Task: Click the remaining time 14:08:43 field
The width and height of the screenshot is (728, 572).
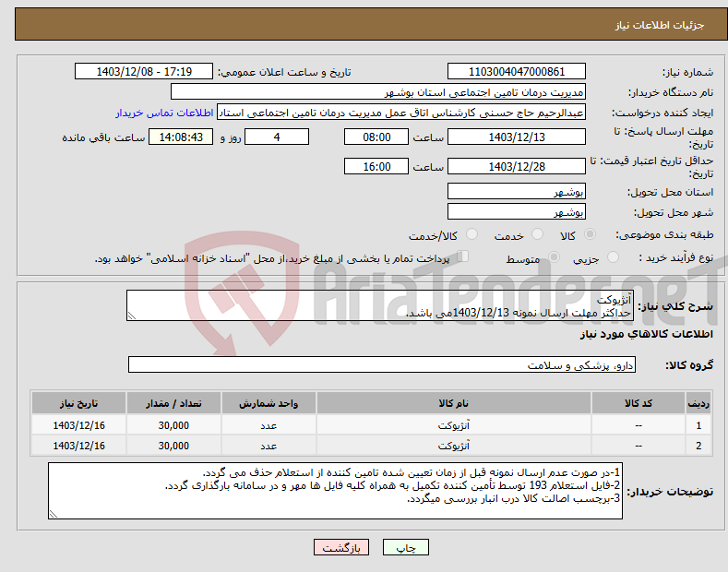Action: 181,137
